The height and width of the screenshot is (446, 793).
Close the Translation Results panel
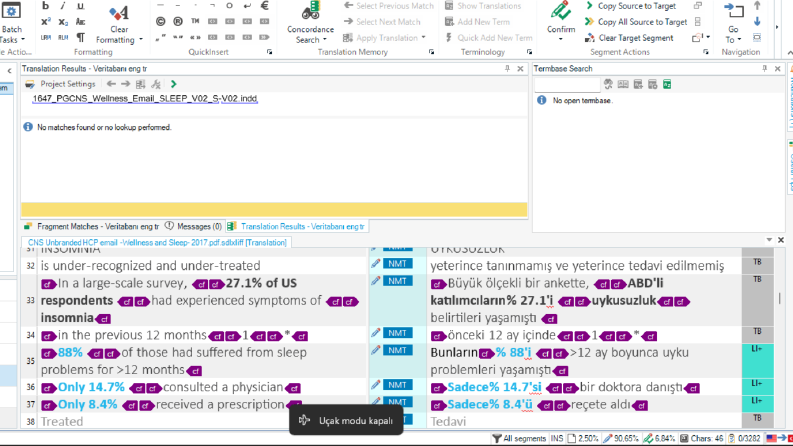click(520, 68)
